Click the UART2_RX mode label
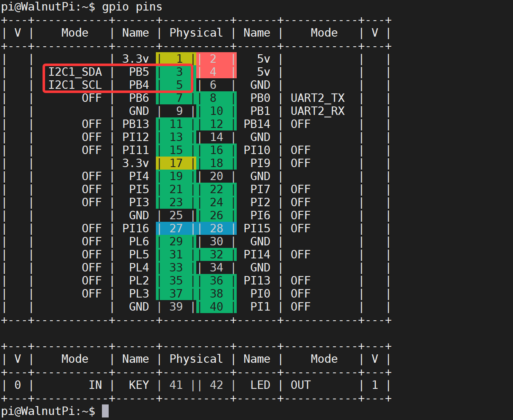 point(318,111)
